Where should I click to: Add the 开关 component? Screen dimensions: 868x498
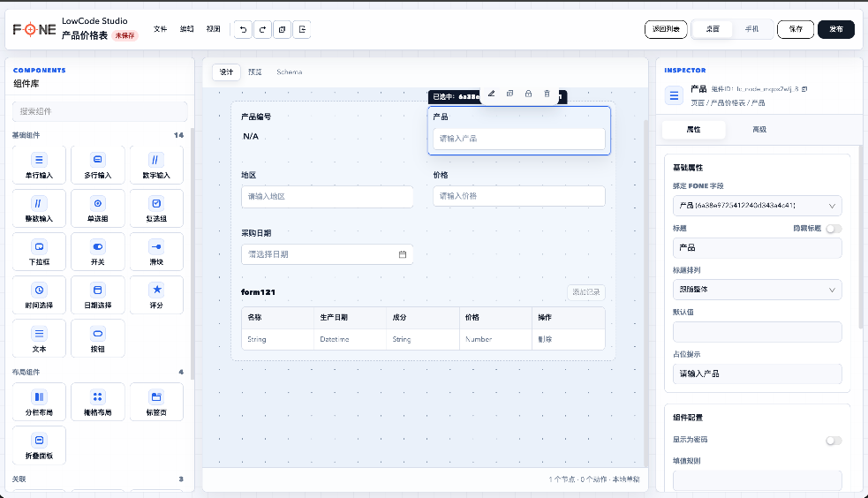click(98, 252)
